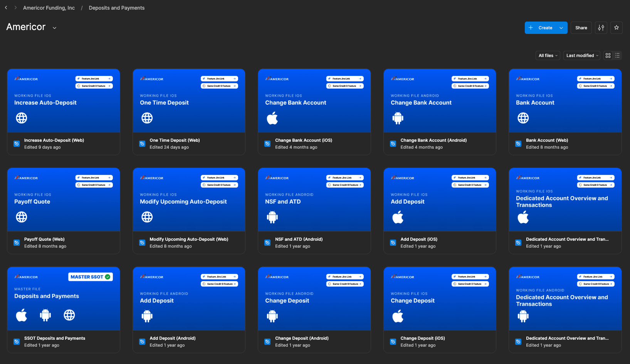Image resolution: width=630 pixels, height=364 pixels.
Task: Click file icon beside Add Deposit (Android)
Action: pyautogui.click(x=142, y=342)
